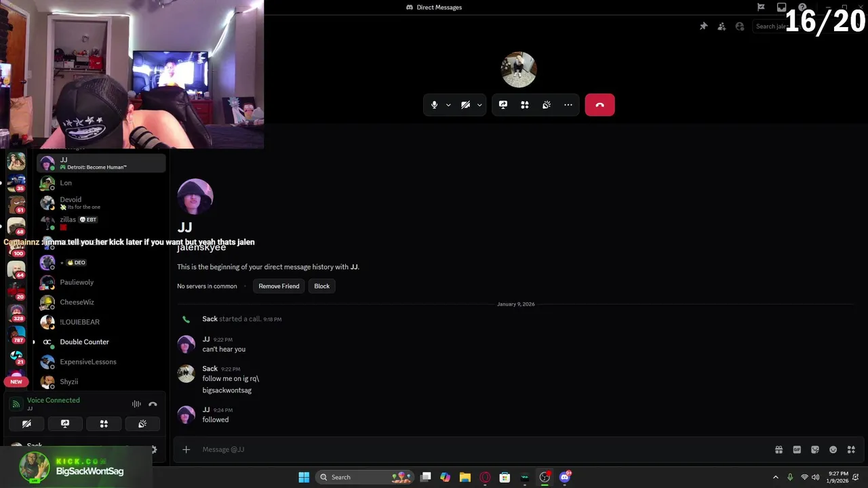Open soundboard in call controls
The height and width of the screenshot is (488, 868).
(x=547, y=105)
